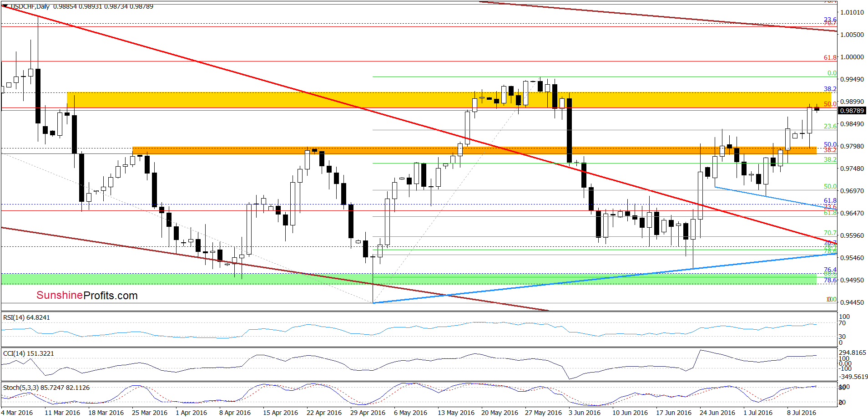Click the 0.98490 price axis label
This screenshot has height=419, width=868.
pyautogui.click(x=852, y=124)
